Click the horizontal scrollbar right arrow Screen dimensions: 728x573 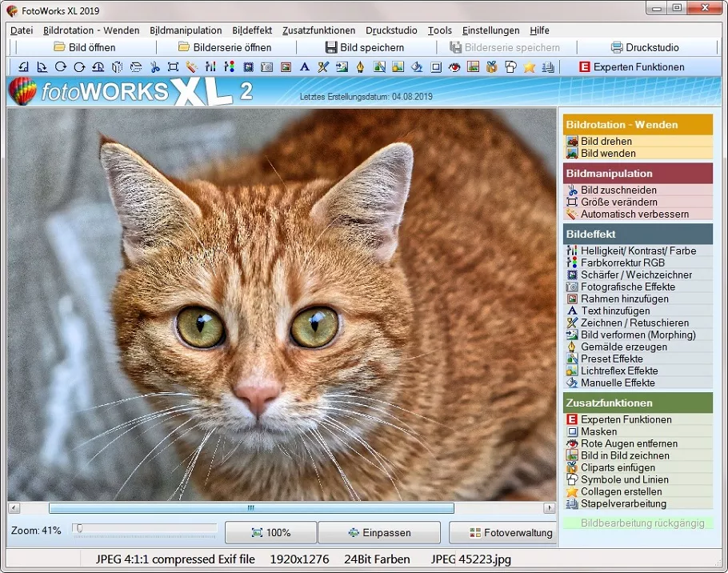(x=550, y=508)
